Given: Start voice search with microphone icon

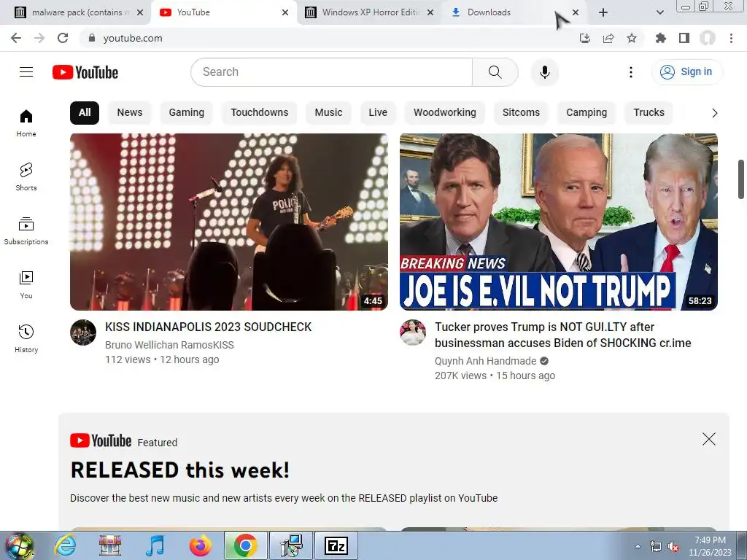Looking at the screenshot, I should (x=544, y=72).
